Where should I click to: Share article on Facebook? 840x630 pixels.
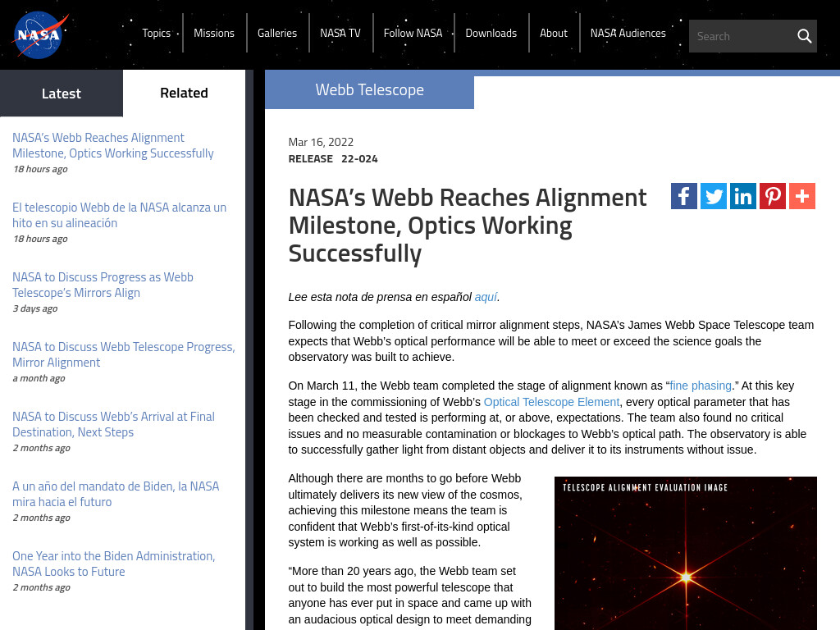683,196
